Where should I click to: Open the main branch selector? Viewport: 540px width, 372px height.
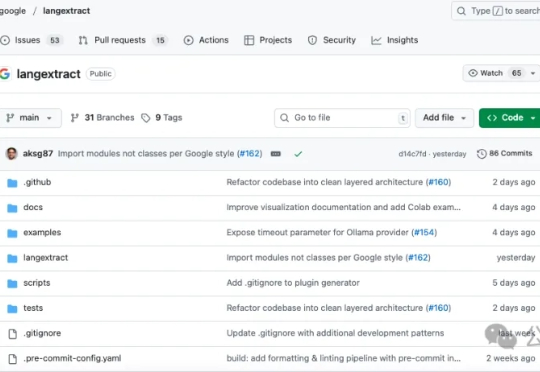point(30,118)
